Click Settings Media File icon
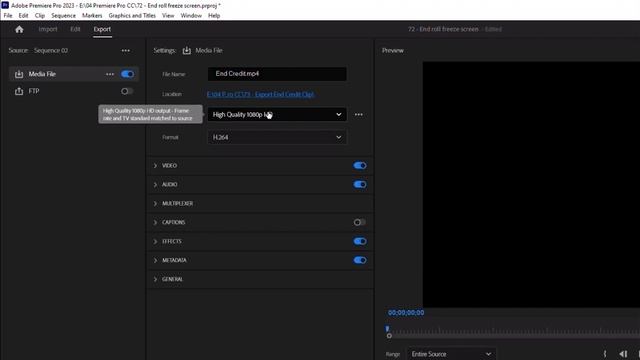640x360 pixels. pos(187,51)
